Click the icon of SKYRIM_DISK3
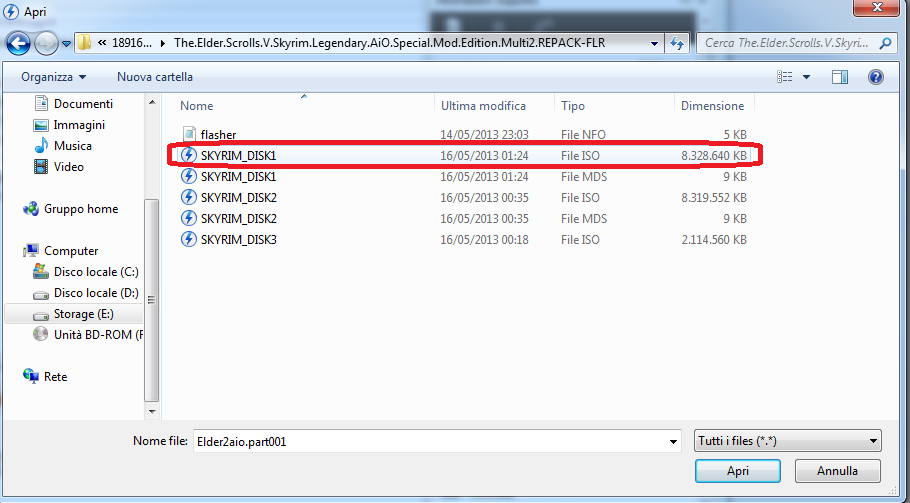The image size is (910, 503). [189, 239]
